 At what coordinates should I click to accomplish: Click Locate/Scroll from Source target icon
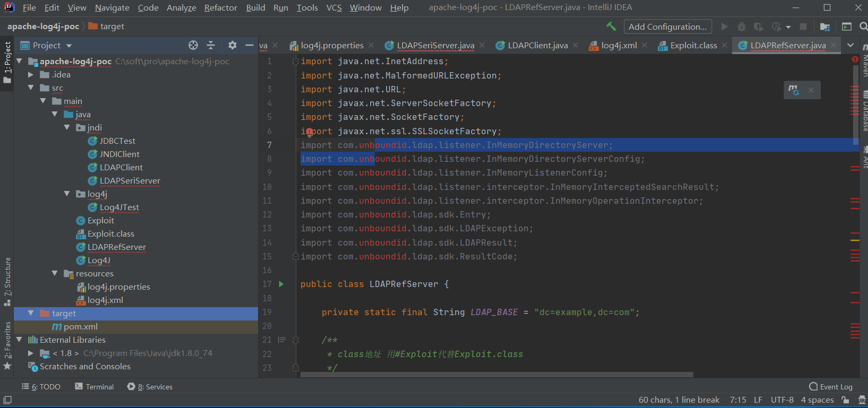pos(193,45)
